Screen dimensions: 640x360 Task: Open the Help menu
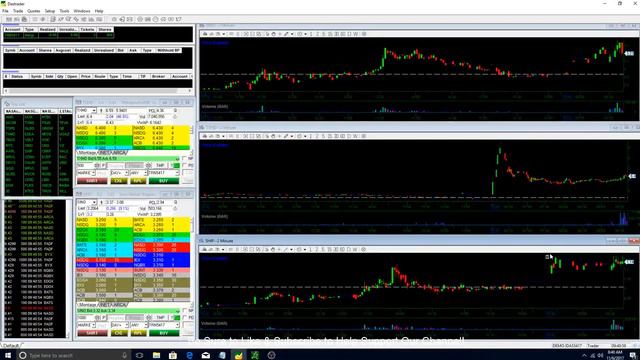[x=99, y=11]
